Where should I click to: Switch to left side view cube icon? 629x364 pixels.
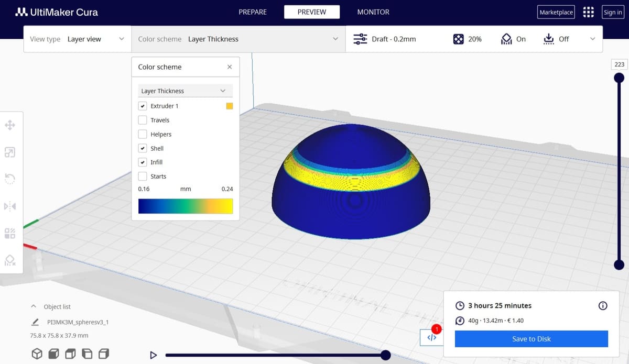(x=88, y=354)
